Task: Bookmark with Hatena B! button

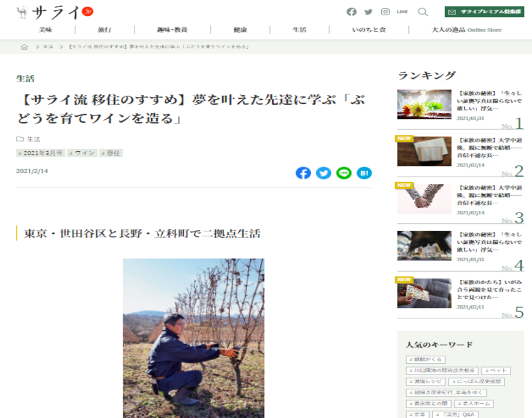Action: point(364,173)
